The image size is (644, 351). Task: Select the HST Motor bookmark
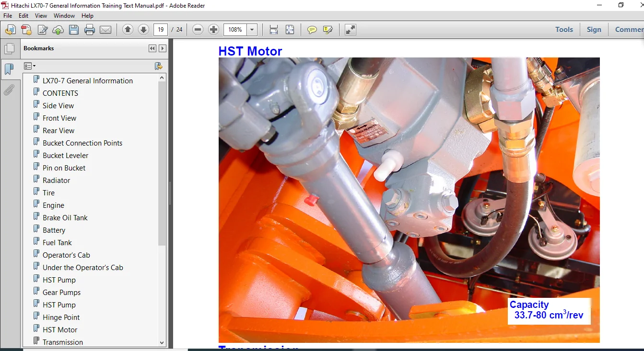(x=60, y=329)
